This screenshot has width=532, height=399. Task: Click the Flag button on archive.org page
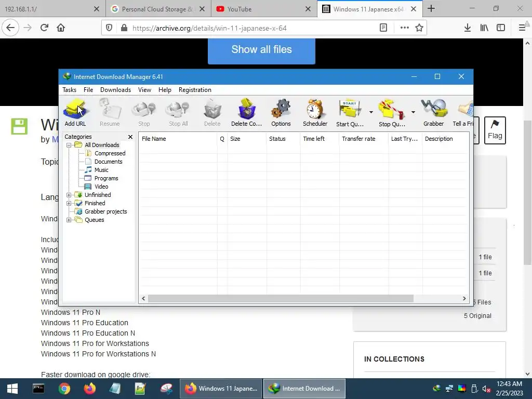[495, 130]
